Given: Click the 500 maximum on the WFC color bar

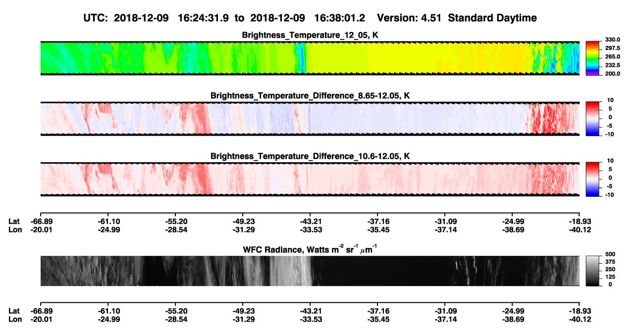Looking at the screenshot, I should coord(611,254).
